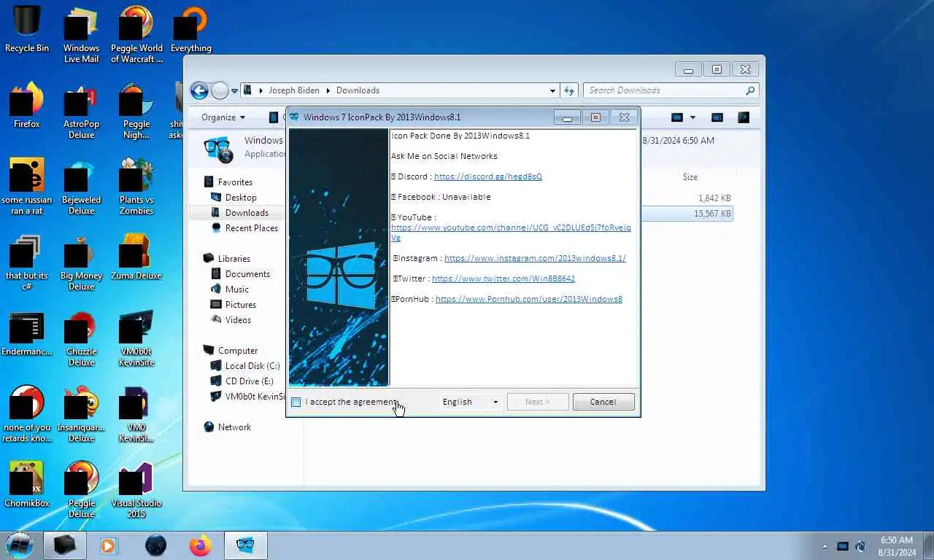Click the ChomikBox desktop icon

point(27,484)
